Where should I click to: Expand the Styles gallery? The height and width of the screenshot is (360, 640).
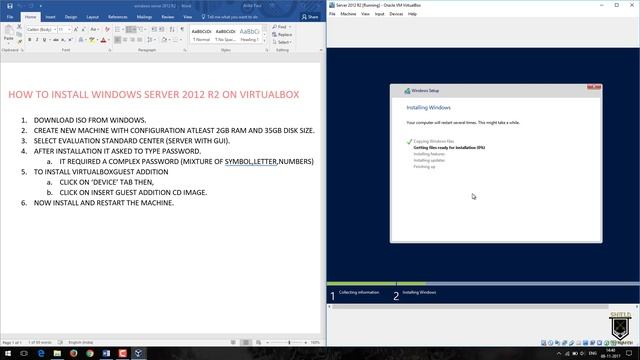[x=264, y=41]
